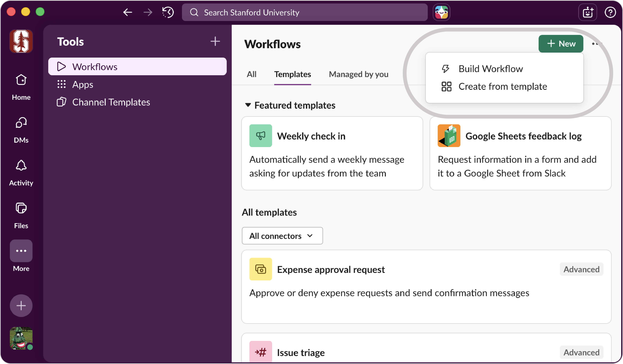
Task: Click the history clock icon
Action: tap(168, 12)
